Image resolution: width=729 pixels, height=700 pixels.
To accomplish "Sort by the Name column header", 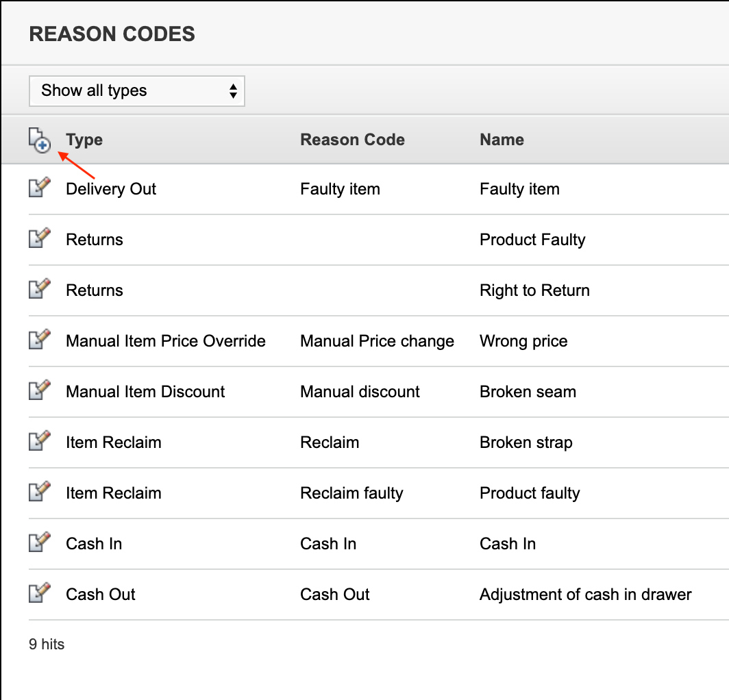I will coord(502,139).
